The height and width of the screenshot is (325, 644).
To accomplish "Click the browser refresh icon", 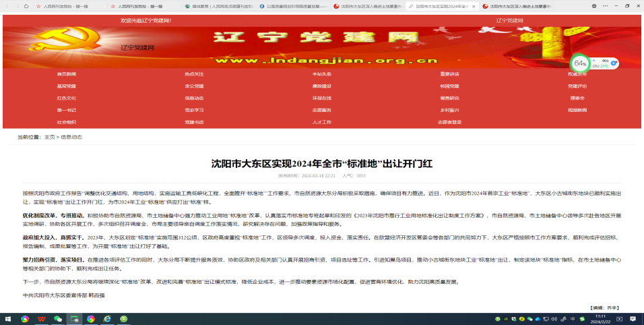I will point(26,5).
